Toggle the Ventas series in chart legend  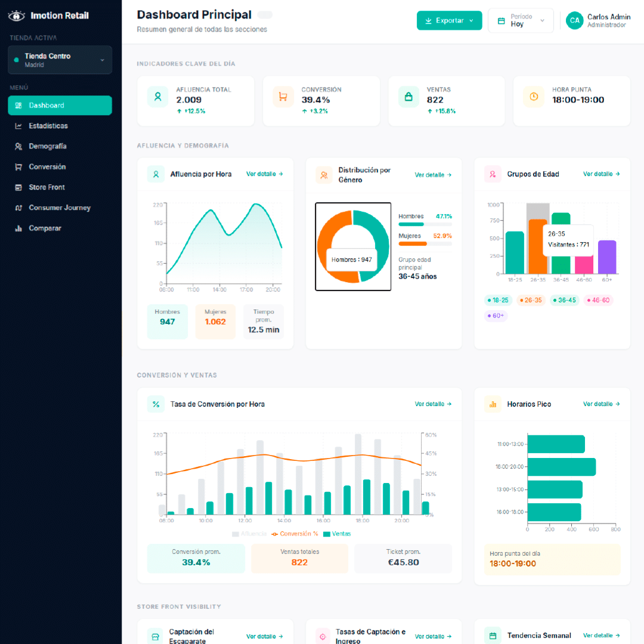[x=337, y=534]
